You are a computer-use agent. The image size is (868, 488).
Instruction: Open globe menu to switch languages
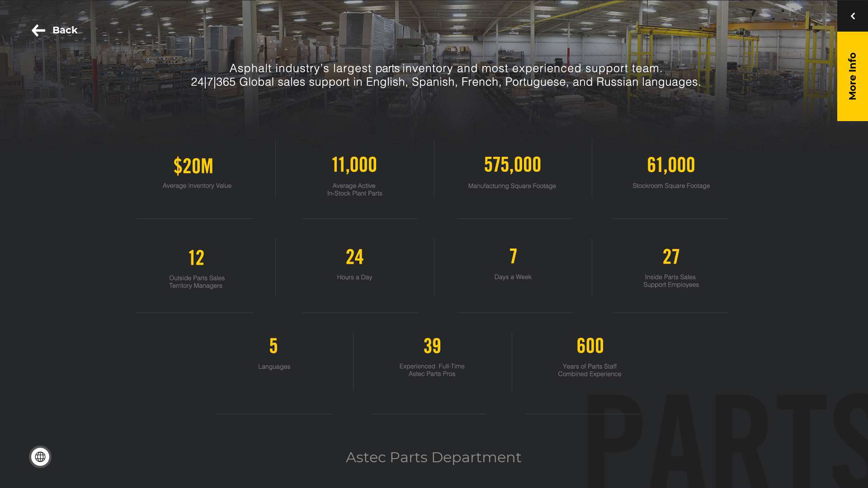pos(41,456)
